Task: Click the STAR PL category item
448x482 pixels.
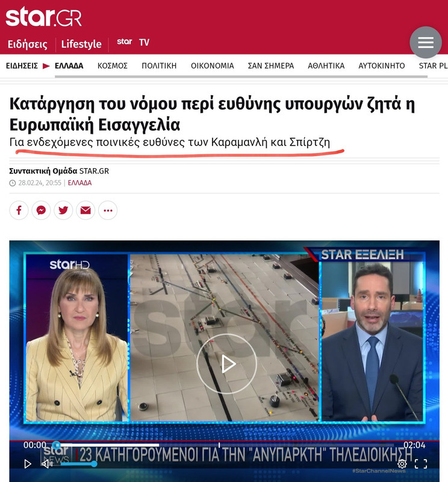Action: [x=434, y=66]
